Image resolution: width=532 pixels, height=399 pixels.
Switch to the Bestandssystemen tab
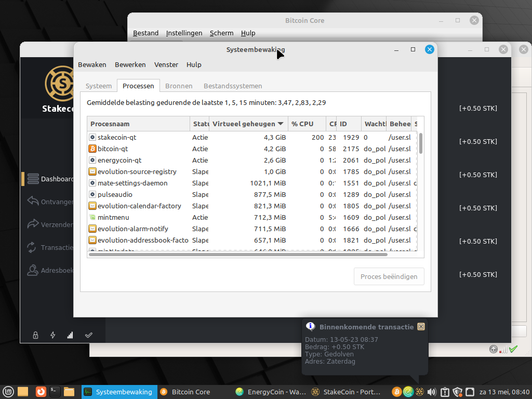[233, 86]
